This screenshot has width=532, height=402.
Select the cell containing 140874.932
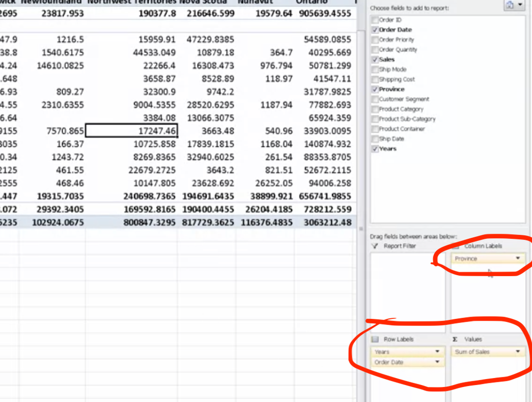pos(324,144)
